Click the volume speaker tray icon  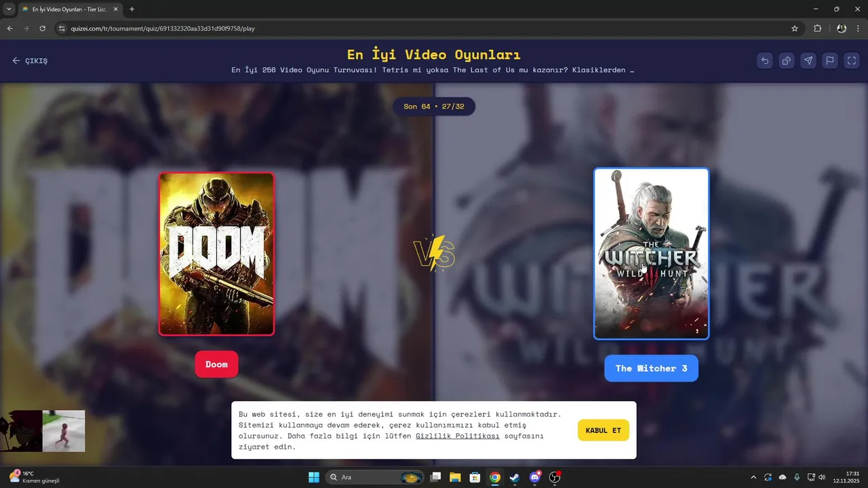click(x=822, y=477)
